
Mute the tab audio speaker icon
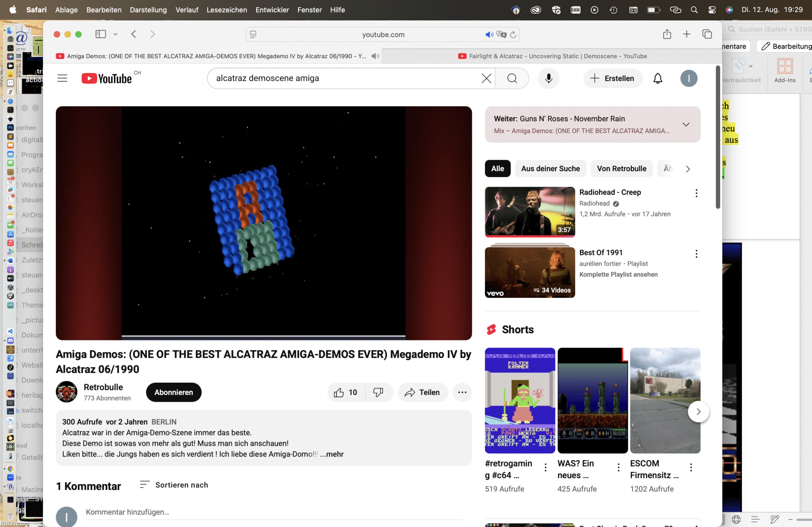click(375, 56)
